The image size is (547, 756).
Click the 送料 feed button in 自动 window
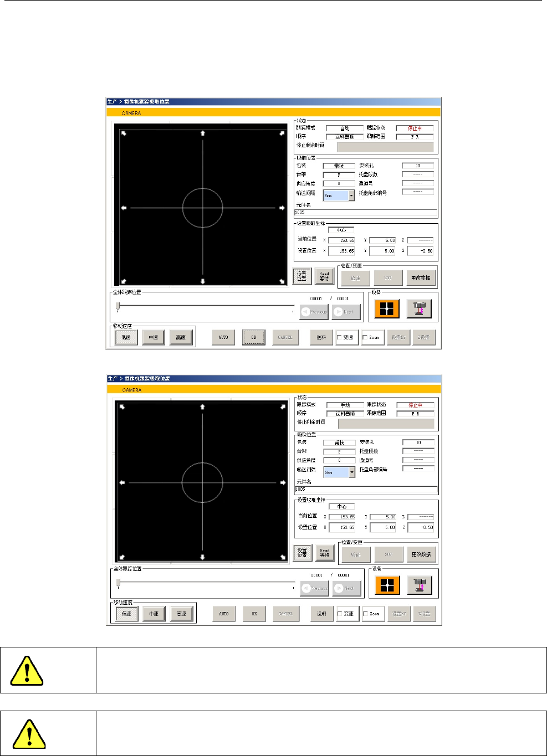point(321,337)
